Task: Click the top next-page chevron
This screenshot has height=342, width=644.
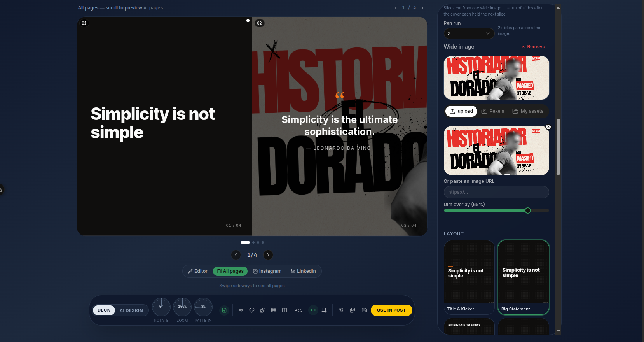Action: click(422, 8)
